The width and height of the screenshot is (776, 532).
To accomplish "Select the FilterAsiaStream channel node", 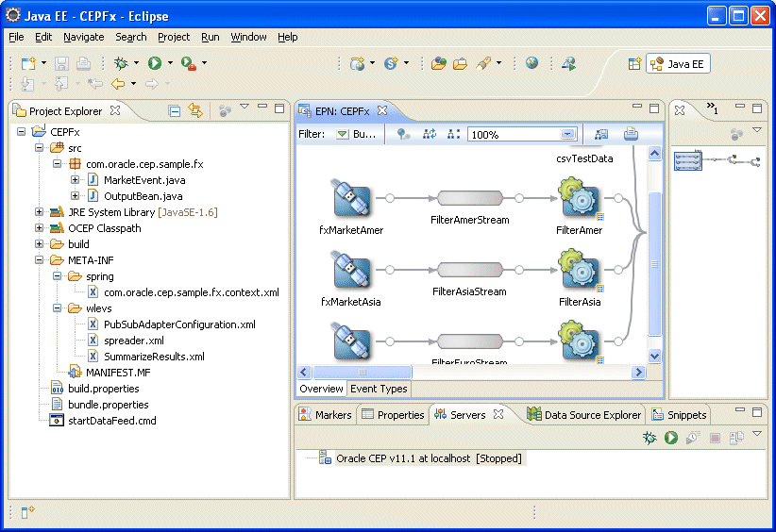I will pos(470,270).
